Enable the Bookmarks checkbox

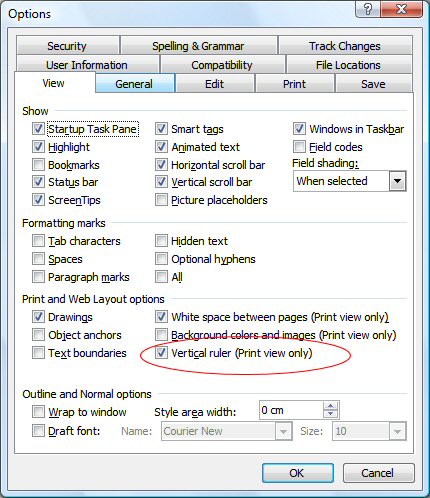38,165
